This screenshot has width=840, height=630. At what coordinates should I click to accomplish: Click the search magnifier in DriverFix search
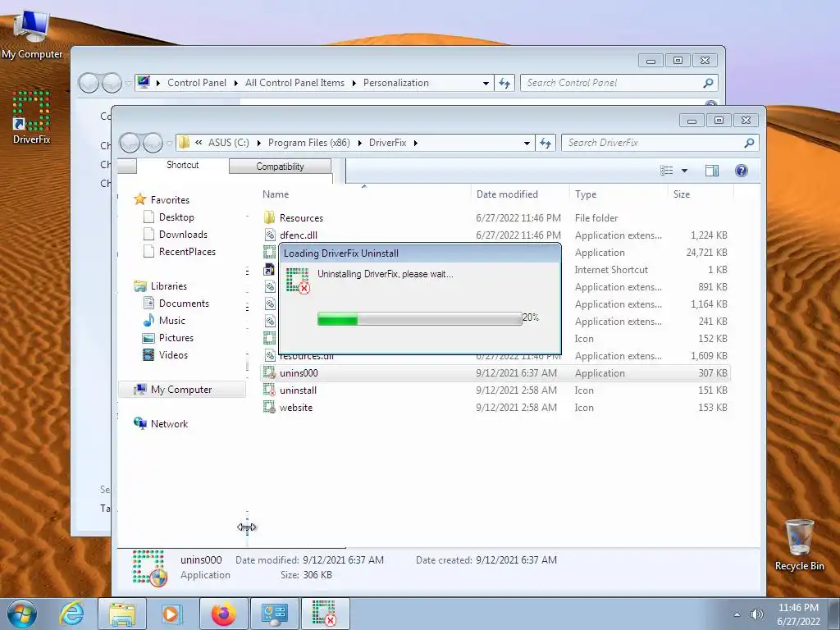pyautogui.click(x=749, y=143)
